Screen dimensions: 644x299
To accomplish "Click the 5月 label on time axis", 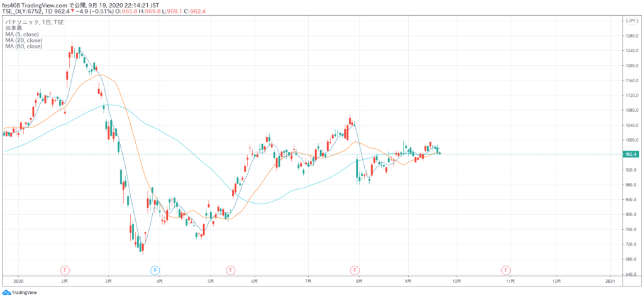I will click(x=210, y=281).
